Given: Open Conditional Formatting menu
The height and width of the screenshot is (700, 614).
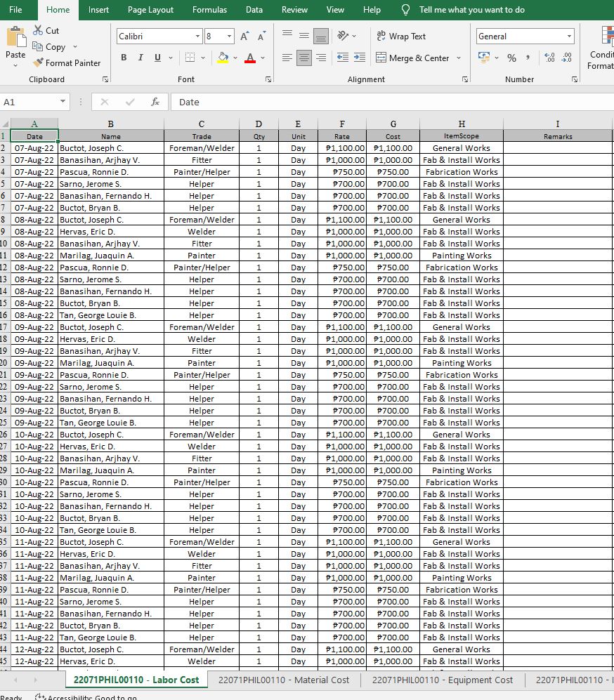Looking at the screenshot, I should [x=601, y=48].
